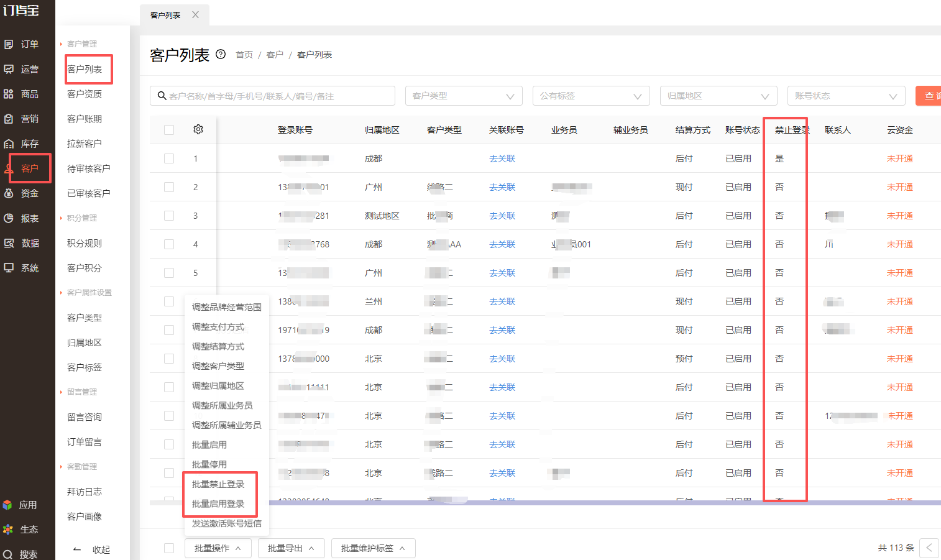Check the checkbox for row 3
Image resolution: width=941 pixels, height=560 pixels.
(x=169, y=216)
